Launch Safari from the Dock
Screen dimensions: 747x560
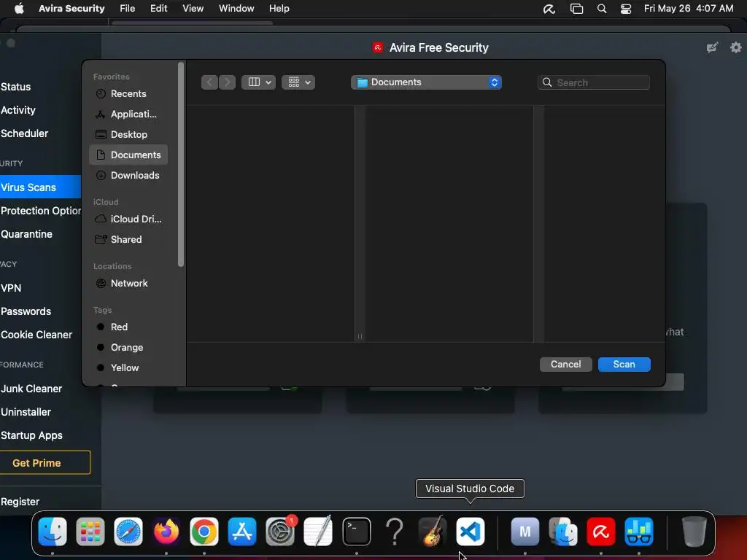click(x=128, y=532)
